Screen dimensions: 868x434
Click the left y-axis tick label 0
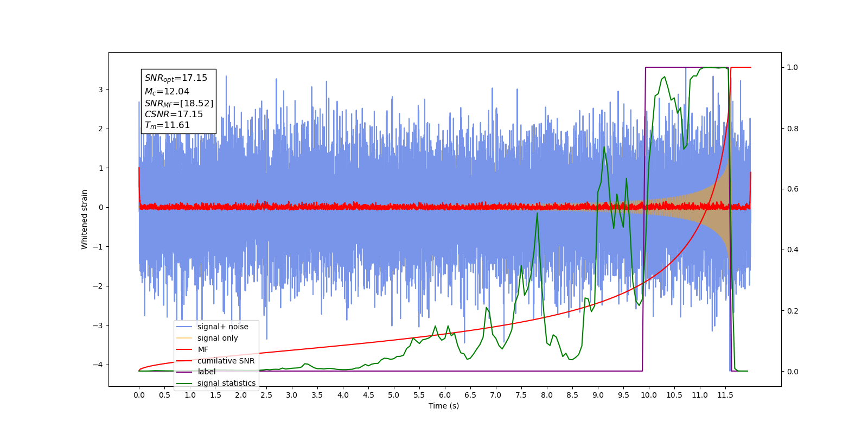click(x=100, y=207)
